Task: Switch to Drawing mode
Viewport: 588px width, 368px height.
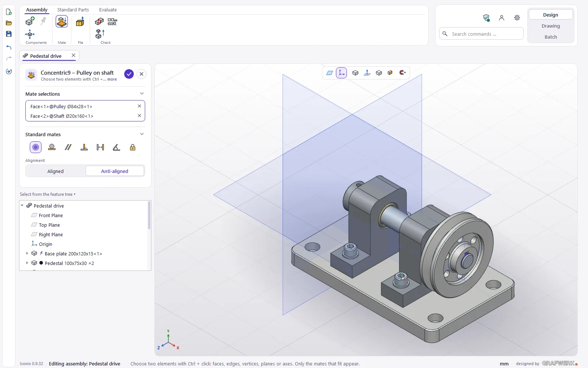Action: point(551,26)
